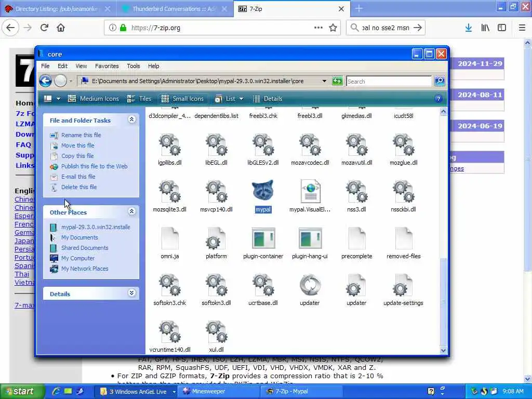Select the plugin-container executable icon
This screenshot has height=399, width=532.
[x=263, y=238]
